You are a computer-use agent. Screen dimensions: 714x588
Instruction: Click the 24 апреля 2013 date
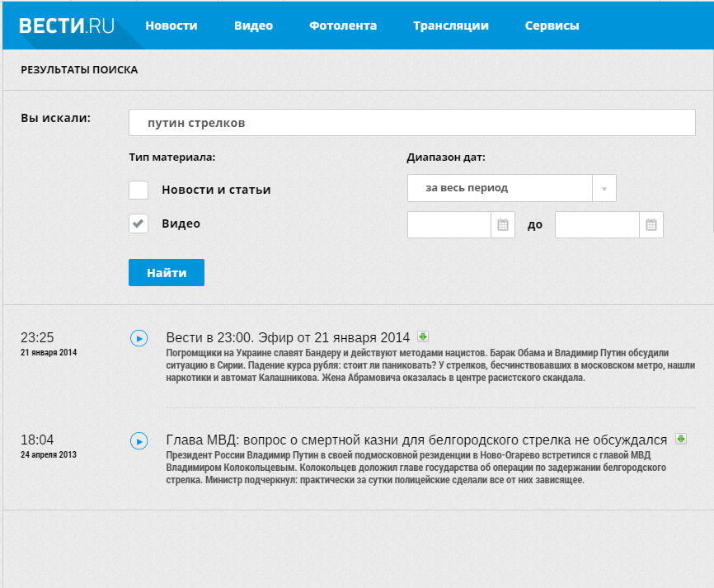coord(49,454)
